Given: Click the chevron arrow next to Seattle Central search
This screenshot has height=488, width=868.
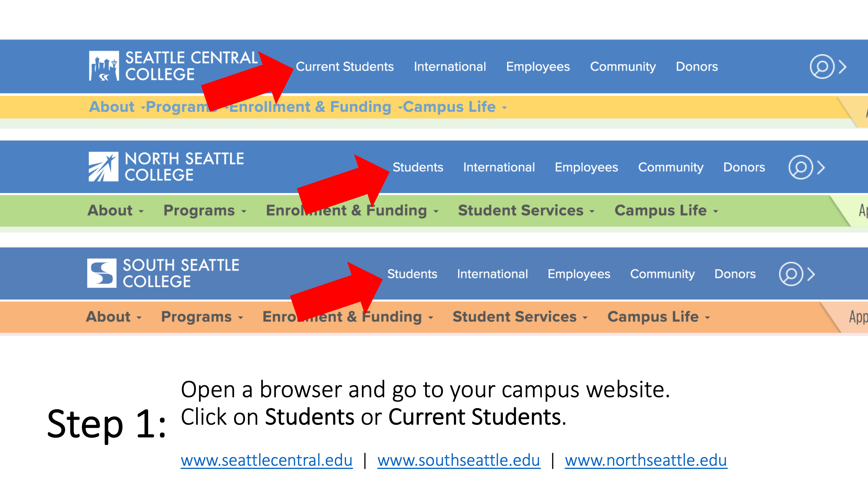Looking at the screenshot, I should point(842,67).
